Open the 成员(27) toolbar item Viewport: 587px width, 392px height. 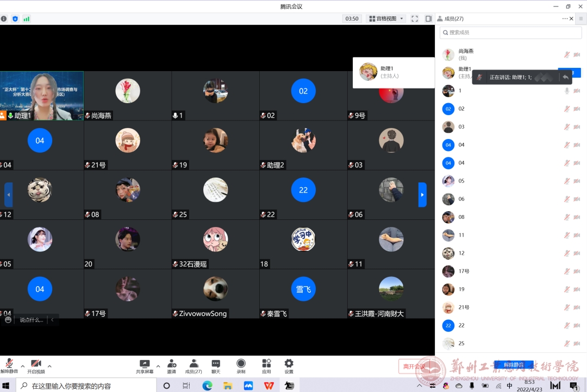pyautogui.click(x=193, y=366)
